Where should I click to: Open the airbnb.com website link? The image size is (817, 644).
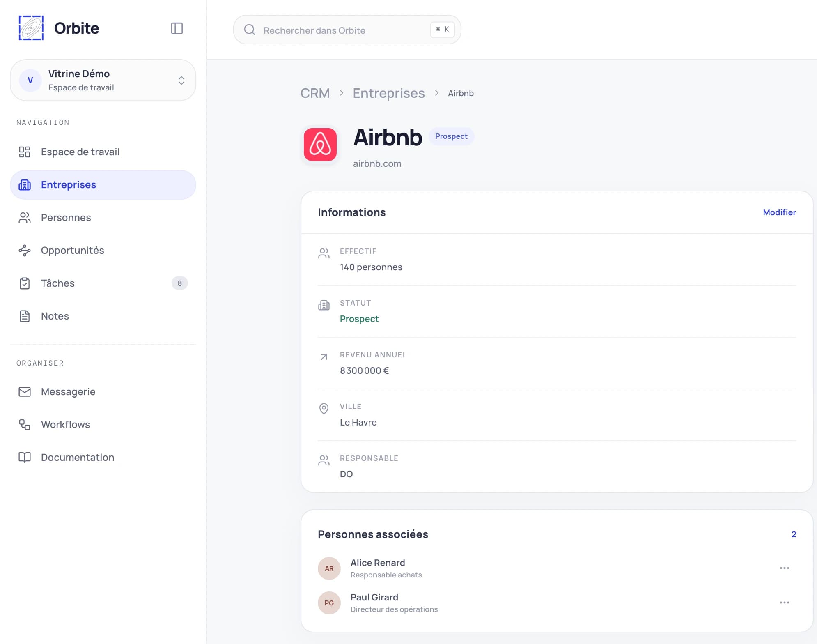(377, 163)
